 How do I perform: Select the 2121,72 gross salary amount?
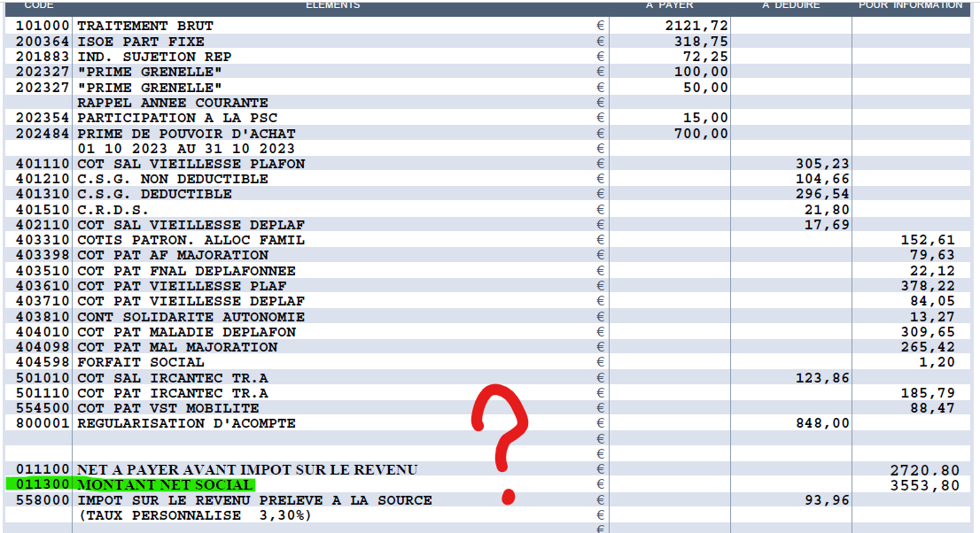pyautogui.click(x=696, y=26)
